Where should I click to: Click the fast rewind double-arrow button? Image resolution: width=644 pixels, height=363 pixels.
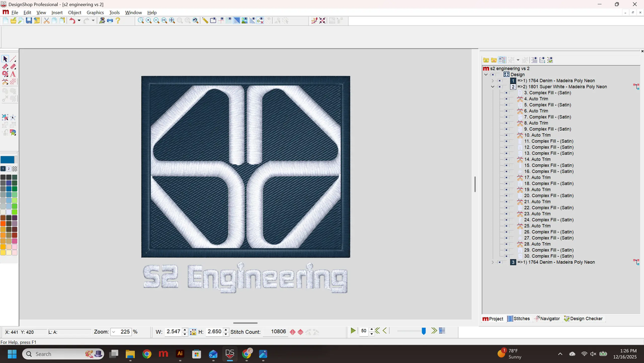[377, 331]
